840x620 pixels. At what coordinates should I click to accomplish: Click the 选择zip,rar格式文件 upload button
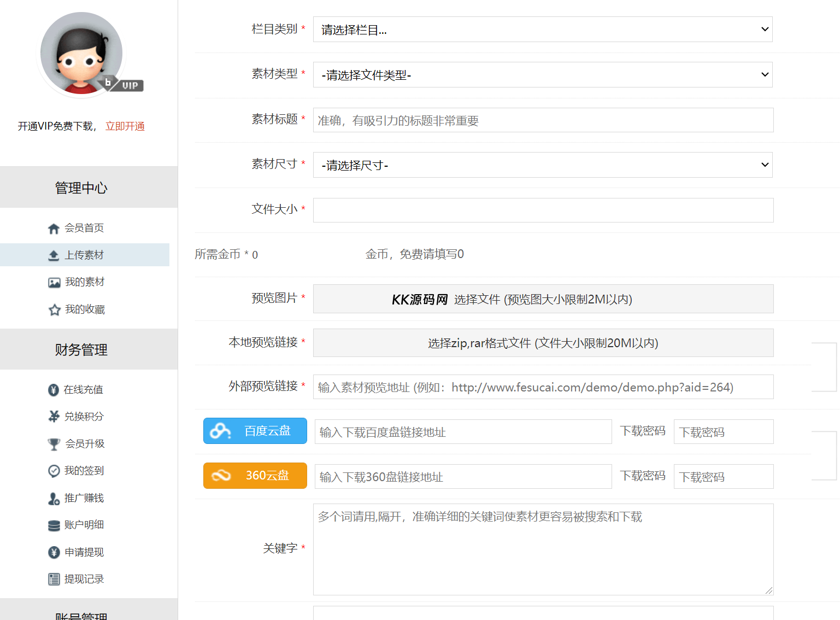[x=543, y=343]
